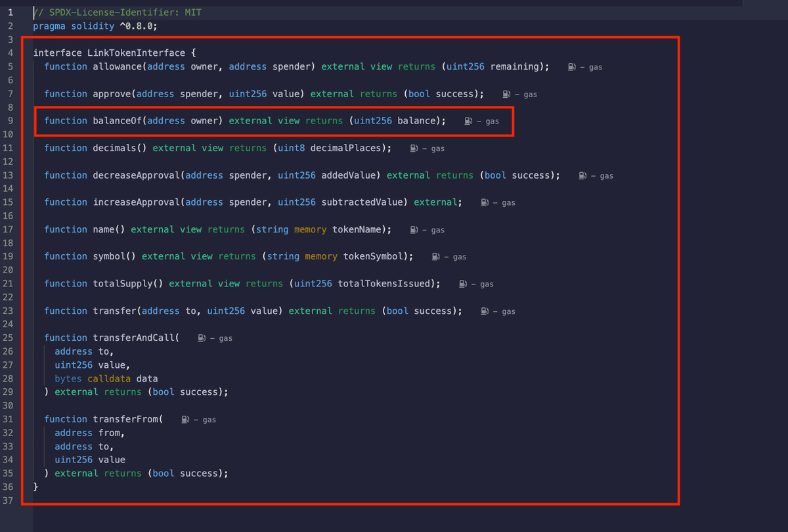Viewport: 788px width, 532px height.
Task: Select the gas icon on the symbol() line
Action: (436, 257)
